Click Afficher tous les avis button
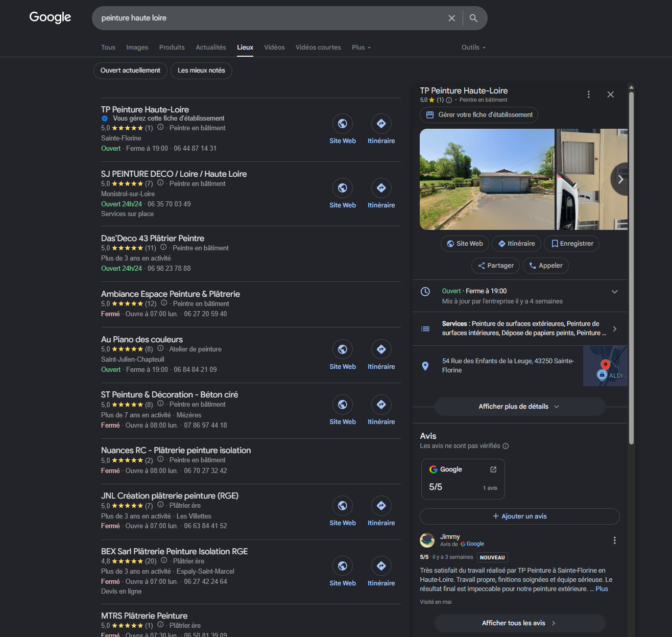Image resolution: width=672 pixels, height=637 pixels. coord(520,623)
